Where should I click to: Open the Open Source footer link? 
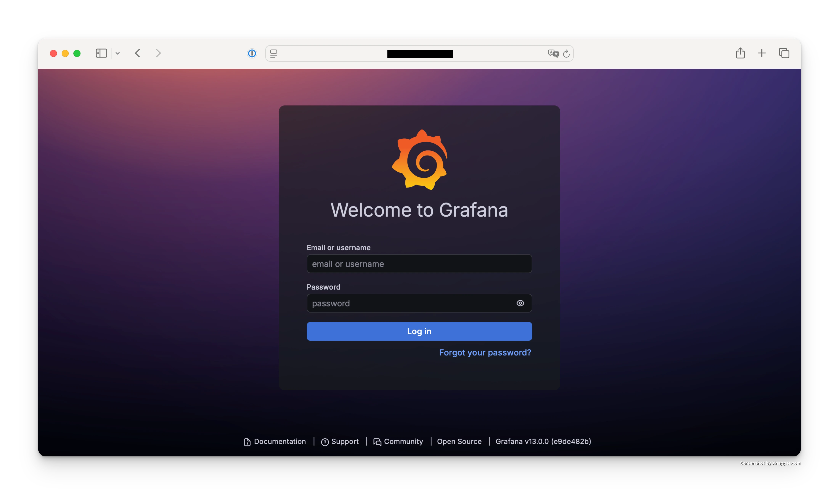pyautogui.click(x=459, y=441)
